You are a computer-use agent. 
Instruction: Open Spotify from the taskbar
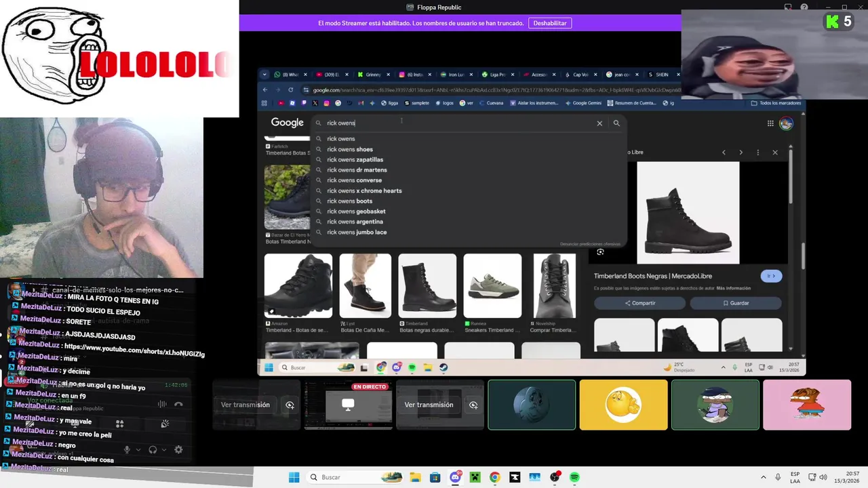[574, 477]
